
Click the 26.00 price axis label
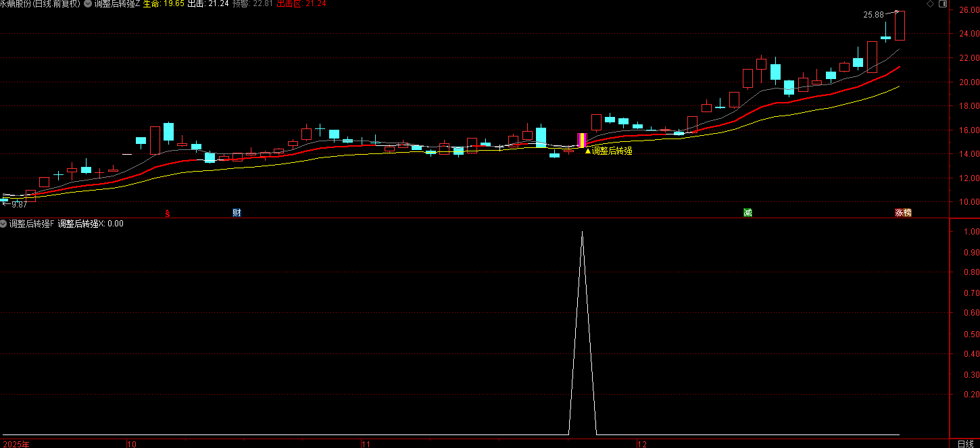968,10
